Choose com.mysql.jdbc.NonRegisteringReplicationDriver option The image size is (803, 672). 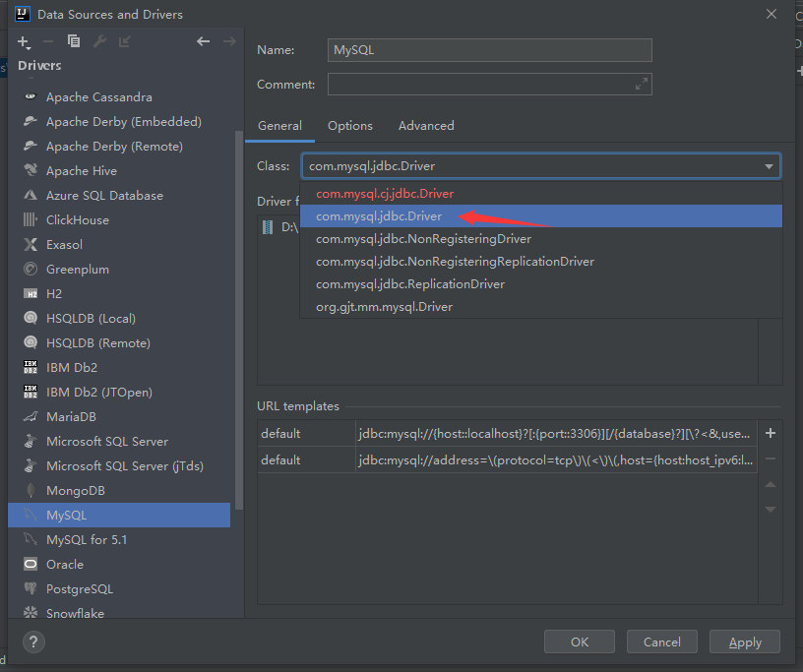coord(541,261)
